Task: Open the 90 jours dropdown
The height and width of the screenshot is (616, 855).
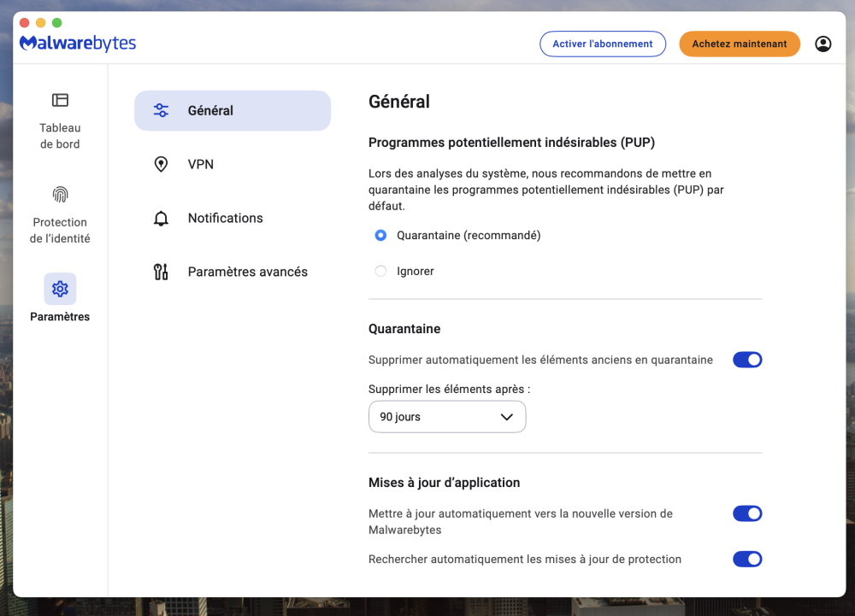Action: pyautogui.click(x=446, y=417)
